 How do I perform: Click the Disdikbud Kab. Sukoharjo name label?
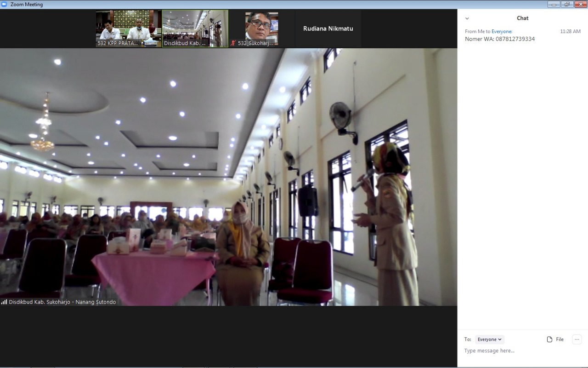click(x=62, y=302)
